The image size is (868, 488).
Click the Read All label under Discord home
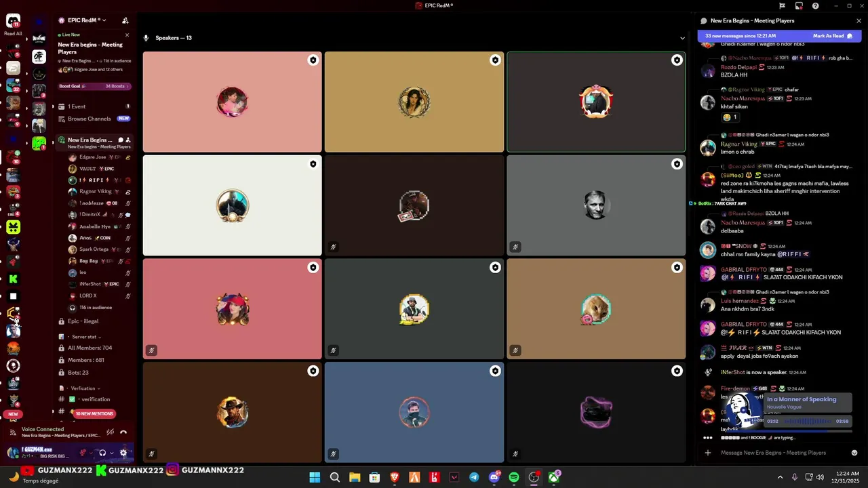(x=13, y=33)
